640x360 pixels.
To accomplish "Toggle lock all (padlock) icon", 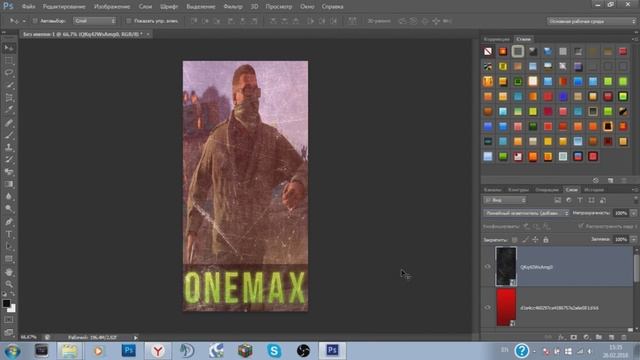I will pyautogui.click(x=546, y=240).
